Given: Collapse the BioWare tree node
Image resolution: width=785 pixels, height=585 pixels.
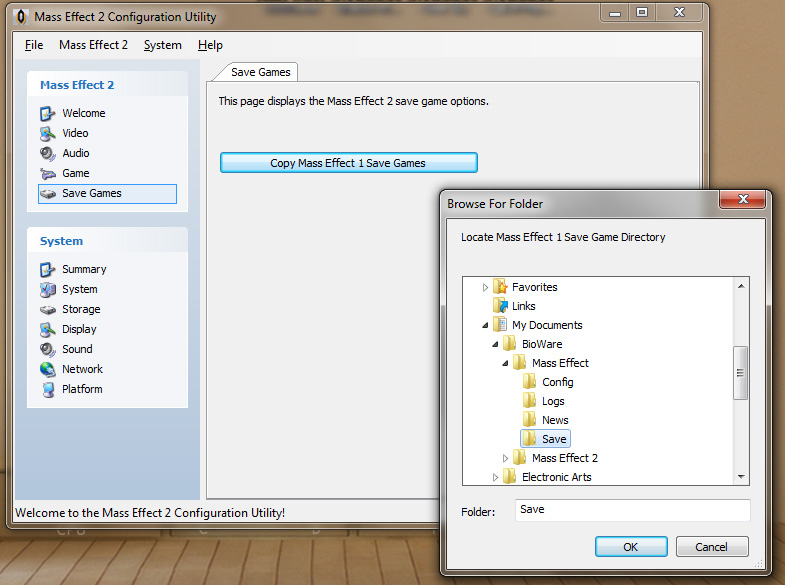Looking at the screenshot, I should pyautogui.click(x=495, y=344).
